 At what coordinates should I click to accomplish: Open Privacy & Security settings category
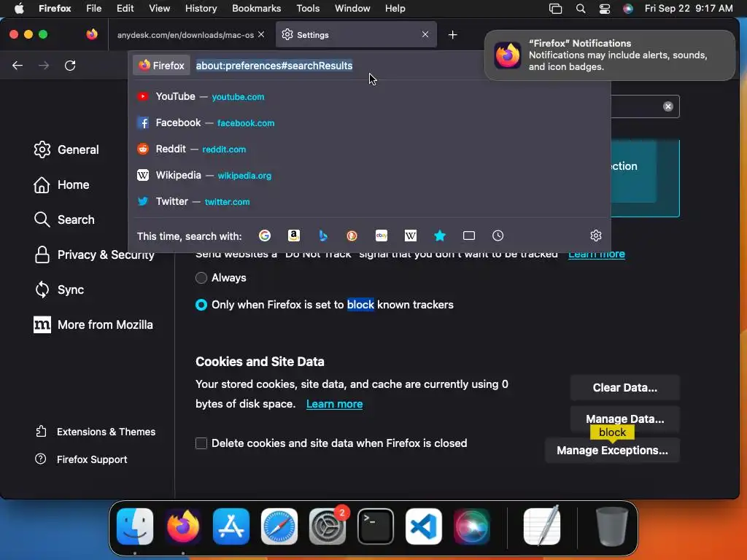coord(94,254)
